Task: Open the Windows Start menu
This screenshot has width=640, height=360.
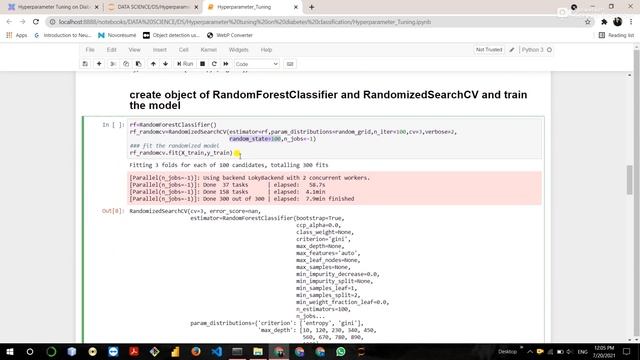Action: point(9,351)
